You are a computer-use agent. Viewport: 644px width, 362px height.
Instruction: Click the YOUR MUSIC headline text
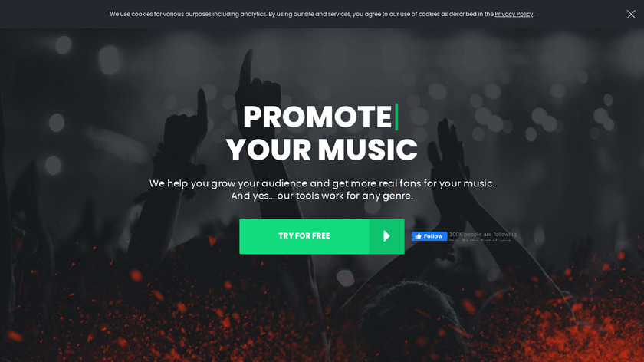[x=321, y=150]
